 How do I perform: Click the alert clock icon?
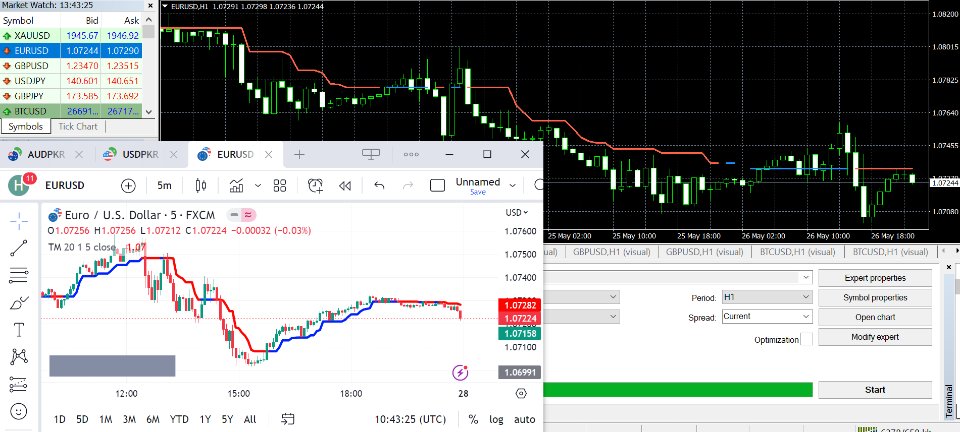[315, 185]
